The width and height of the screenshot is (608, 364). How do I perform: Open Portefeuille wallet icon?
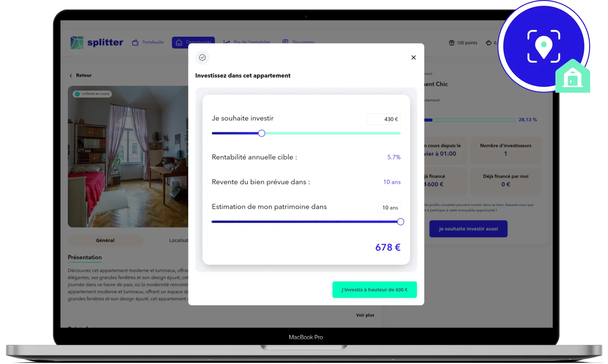[x=135, y=43]
